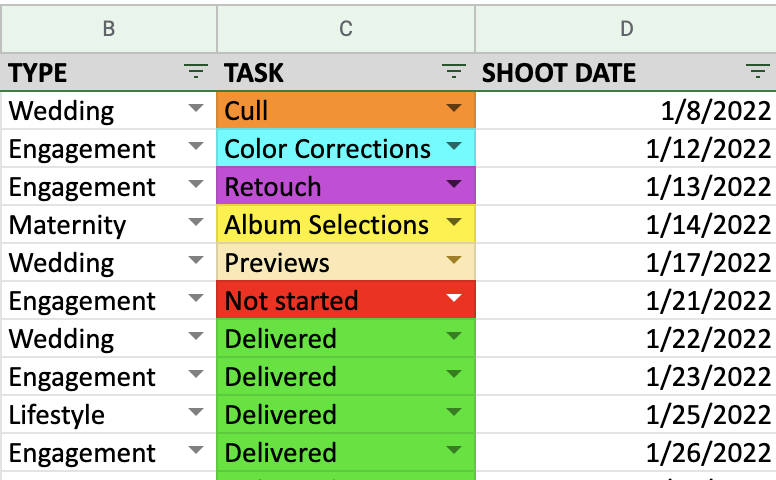Viewport: 776px width, 480px height.
Task: Expand Maternity type dropdown arrow
Action: pyautogui.click(x=196, y=222)
